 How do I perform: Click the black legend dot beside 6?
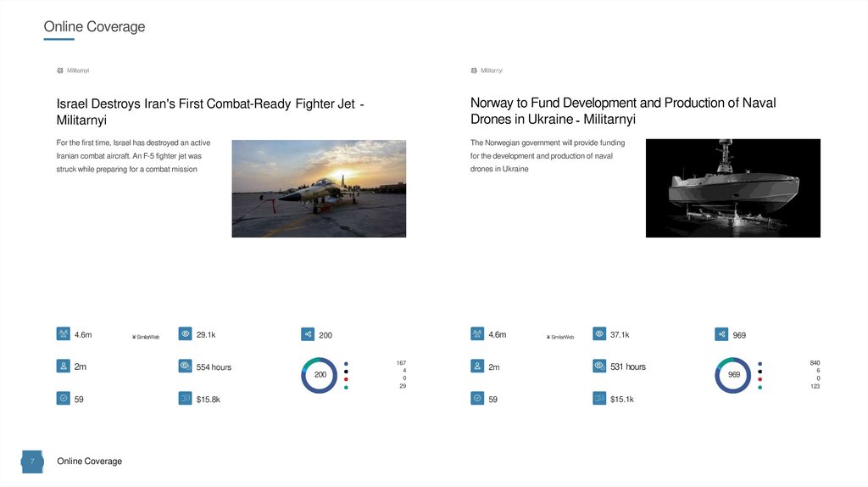pyautogui.click(x=760, y=372)
